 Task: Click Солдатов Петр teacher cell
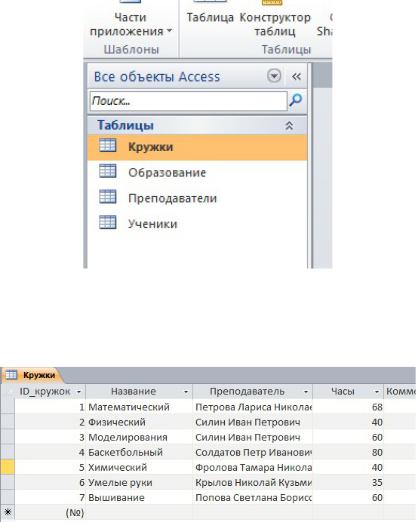253,452
